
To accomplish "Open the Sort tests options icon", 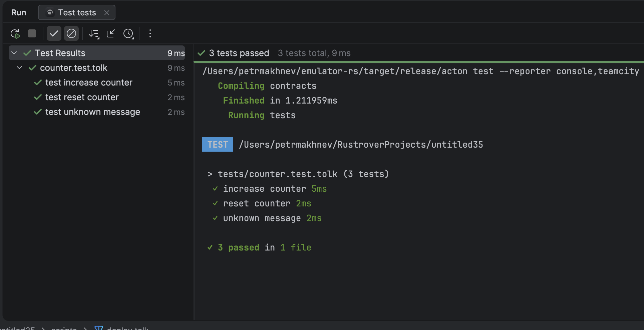I will coord(94,34).
